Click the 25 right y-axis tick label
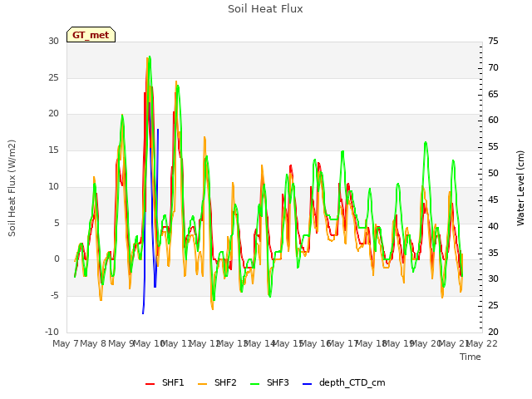The image size is (532, 399). point(493,305)
